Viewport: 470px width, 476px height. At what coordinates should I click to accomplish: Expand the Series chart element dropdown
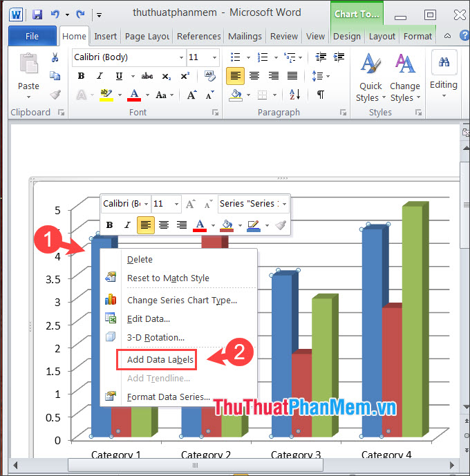coord(284,204)
